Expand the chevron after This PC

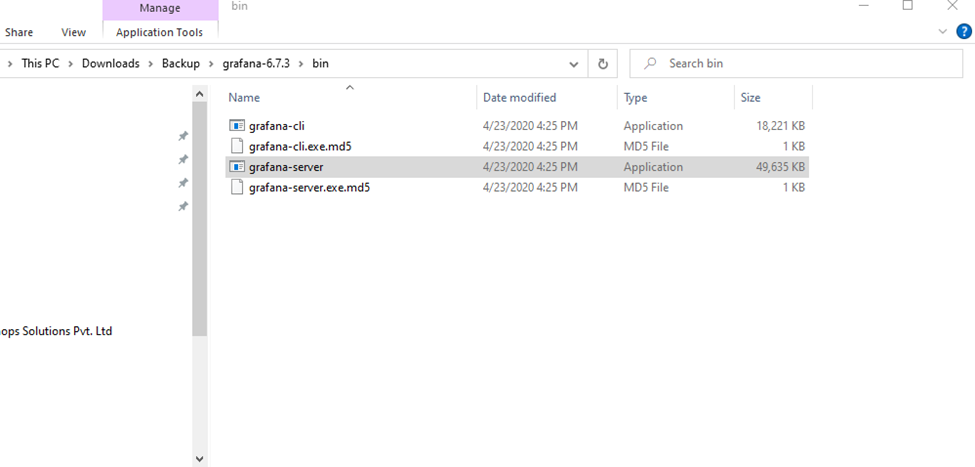pyautogui.click(x=71, y=63)
